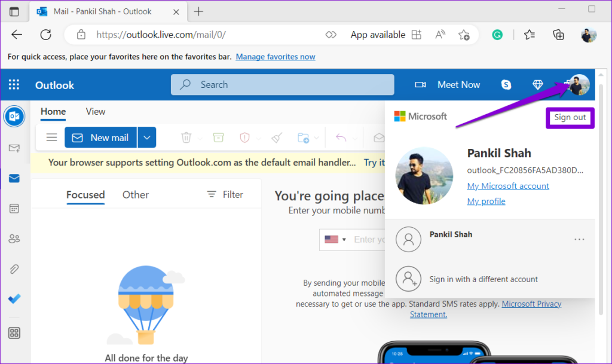This screenshot has width=612, height=364.
Task: Open the My Microsoft account link
Action: [x=507, y=186]
